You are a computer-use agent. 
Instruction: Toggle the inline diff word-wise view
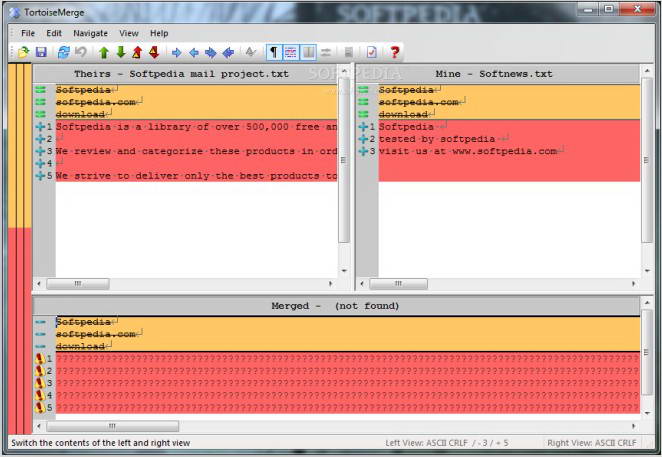291,52
